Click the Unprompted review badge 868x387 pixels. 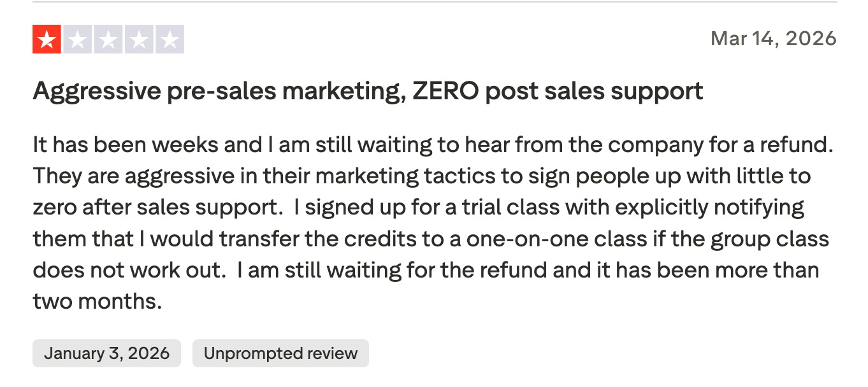pos(280,353)
